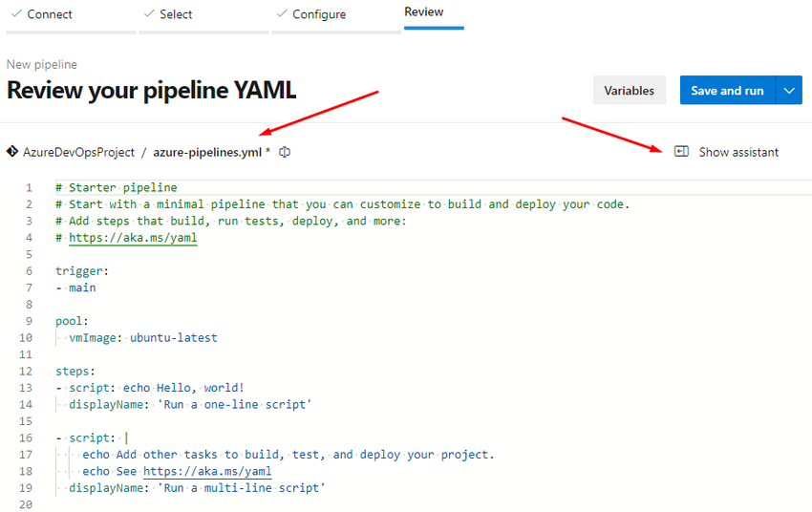Open the Configure step tab
The width and height of the screenshot is (812, 512).
click(319, 14)
